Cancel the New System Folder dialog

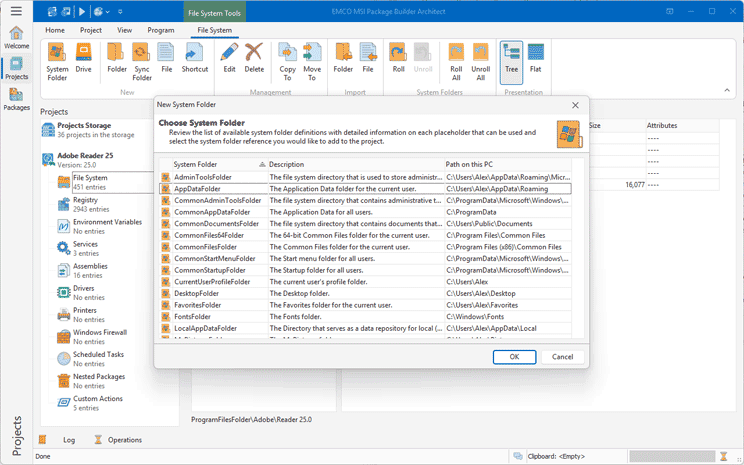(x=562, y=357)
